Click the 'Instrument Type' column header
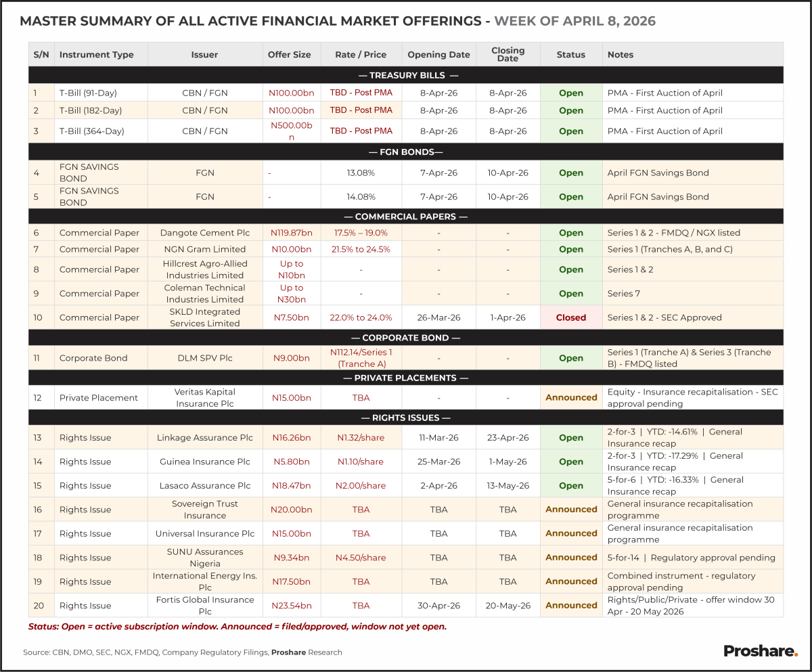This screenshot has height=672, width=812. pos(101,54)
